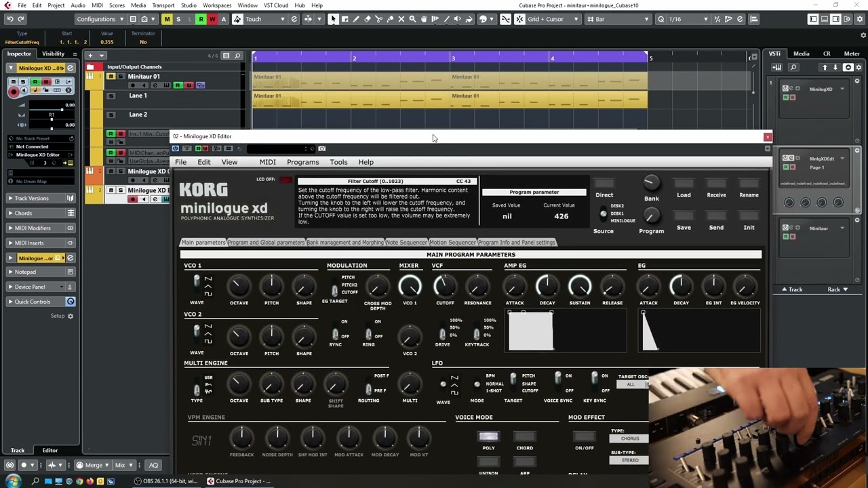
Task: Click the Current Value 426 readout
Action: [561, 216]
